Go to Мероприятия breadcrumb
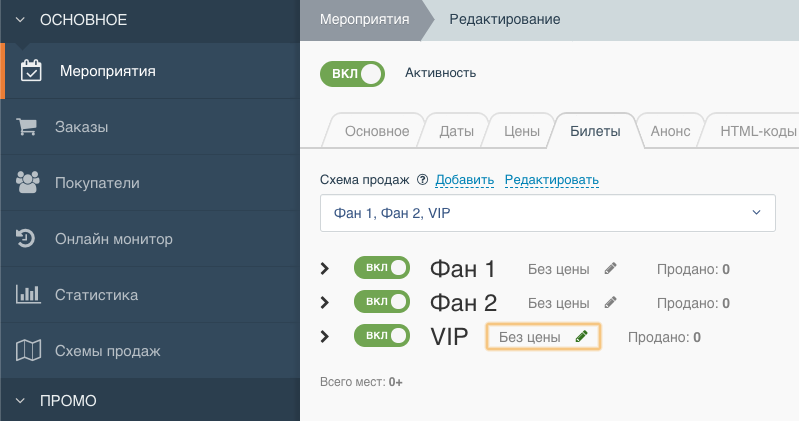This screenshot has width=799, height=421. (x=364, y=19)
